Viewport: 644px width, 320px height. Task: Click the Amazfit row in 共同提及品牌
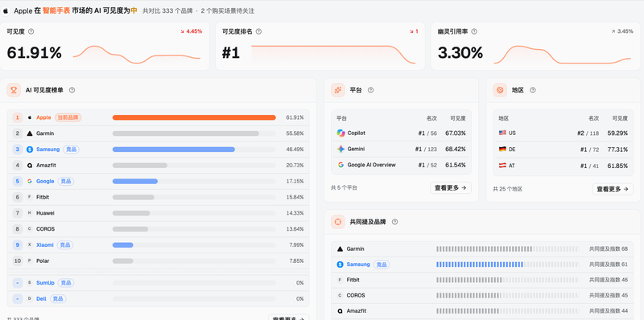click(482, 311)
